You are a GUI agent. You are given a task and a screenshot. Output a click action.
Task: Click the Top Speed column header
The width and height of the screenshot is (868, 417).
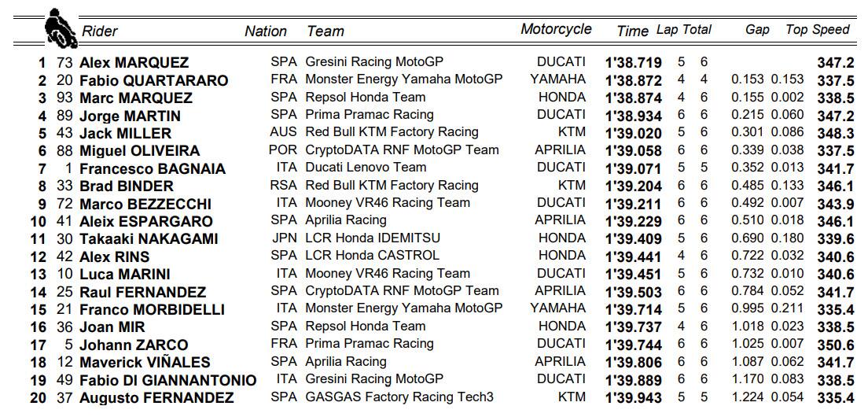tap(818, 30)
